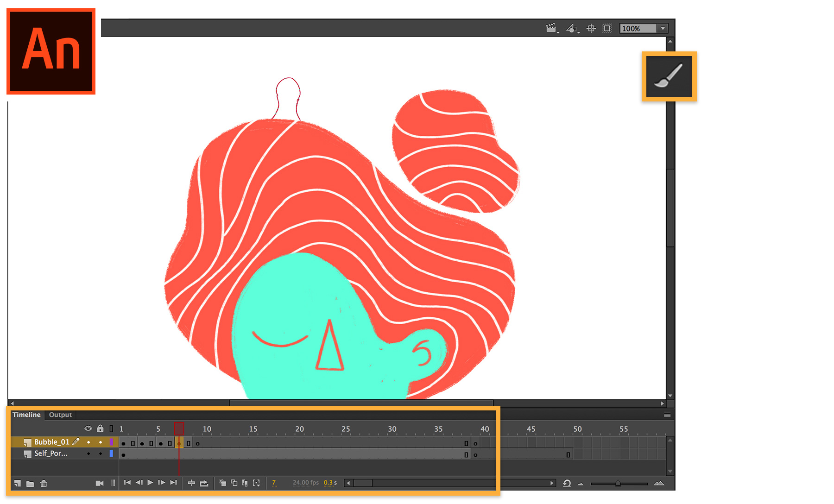Create a new layer folder
The width and height of the screenshot is (834, 504).
(31, 483)
